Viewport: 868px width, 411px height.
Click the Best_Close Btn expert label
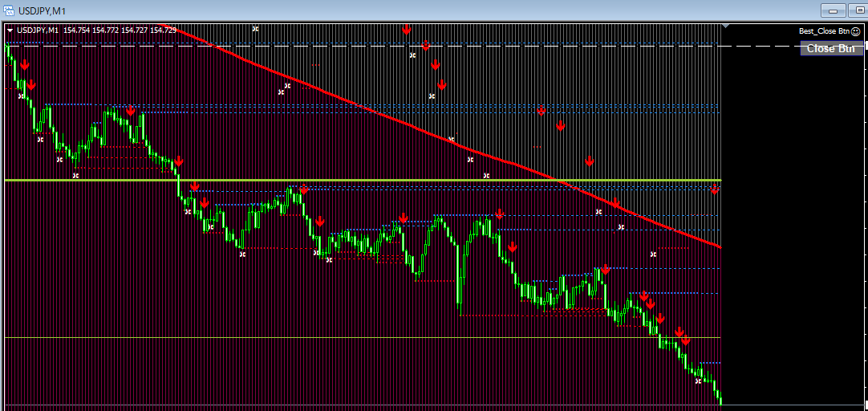(824, 31)
